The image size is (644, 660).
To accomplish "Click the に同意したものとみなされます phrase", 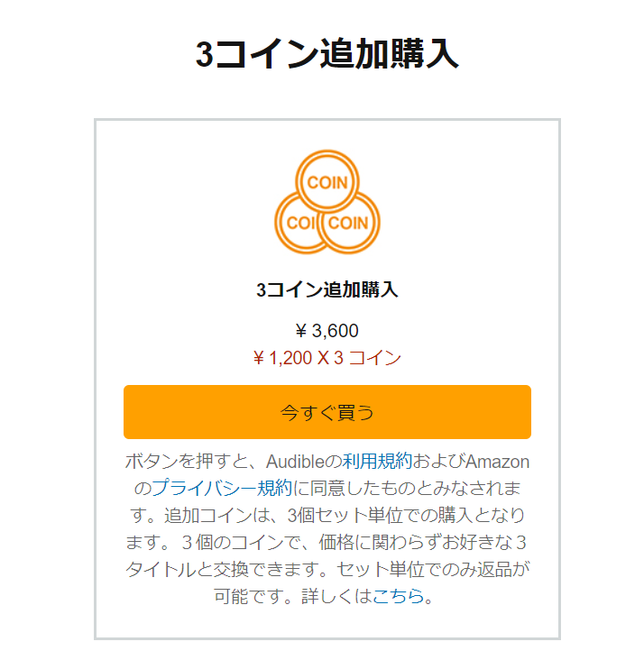I will (x=407, y=489).
